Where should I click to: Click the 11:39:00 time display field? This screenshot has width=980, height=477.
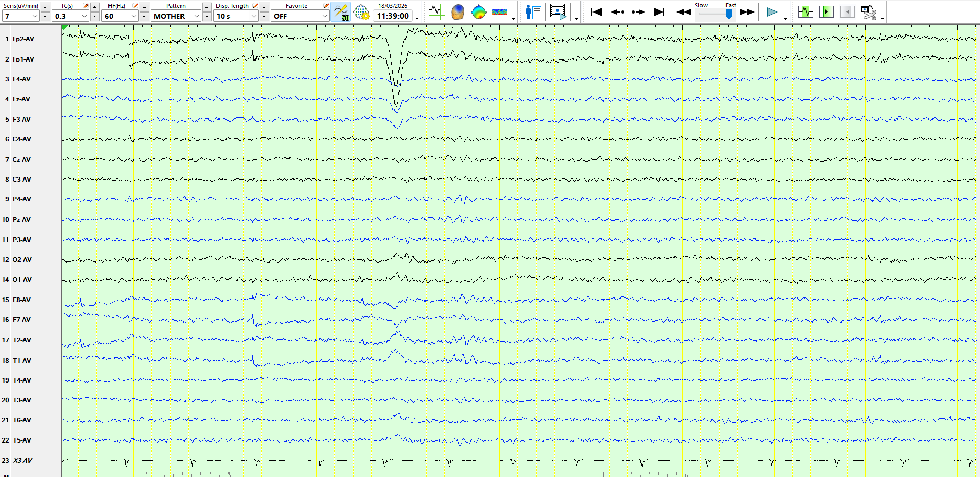[x=393, y=16]
